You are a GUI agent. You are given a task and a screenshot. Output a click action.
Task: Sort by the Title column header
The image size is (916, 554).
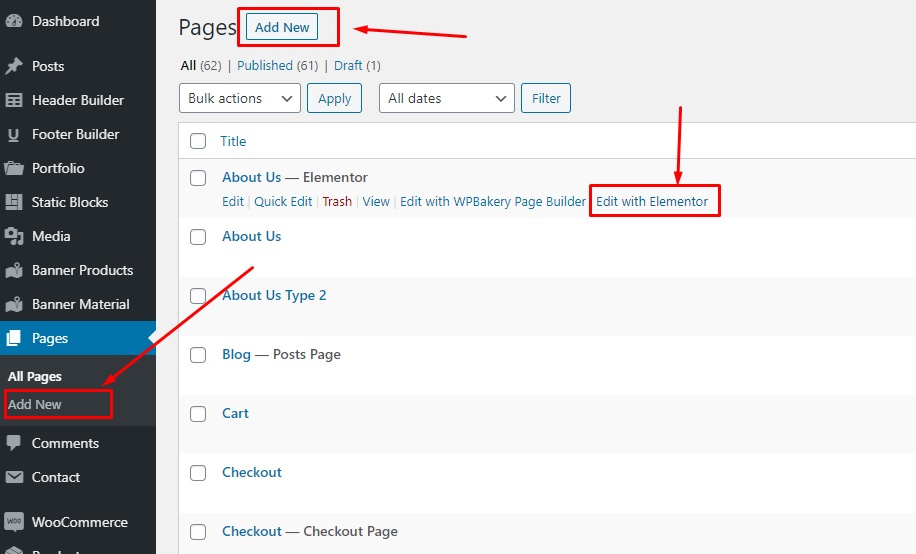point(233,141)
